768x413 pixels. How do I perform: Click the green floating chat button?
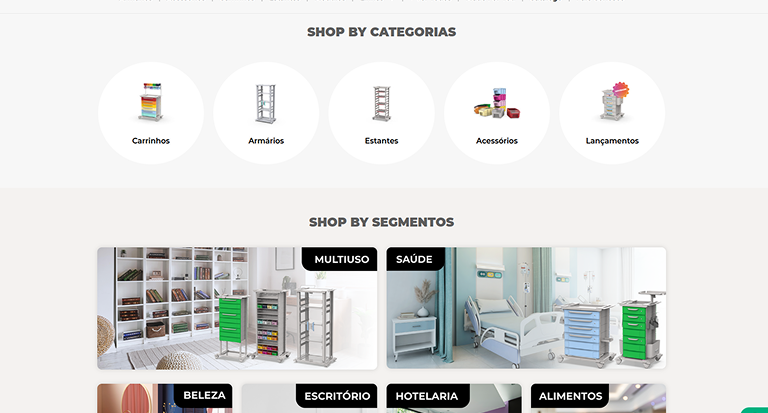tap(755, 410)
